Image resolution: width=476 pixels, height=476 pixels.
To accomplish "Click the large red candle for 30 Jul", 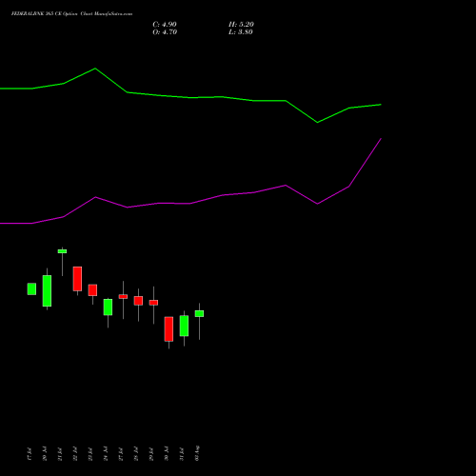I will [169, 329].
